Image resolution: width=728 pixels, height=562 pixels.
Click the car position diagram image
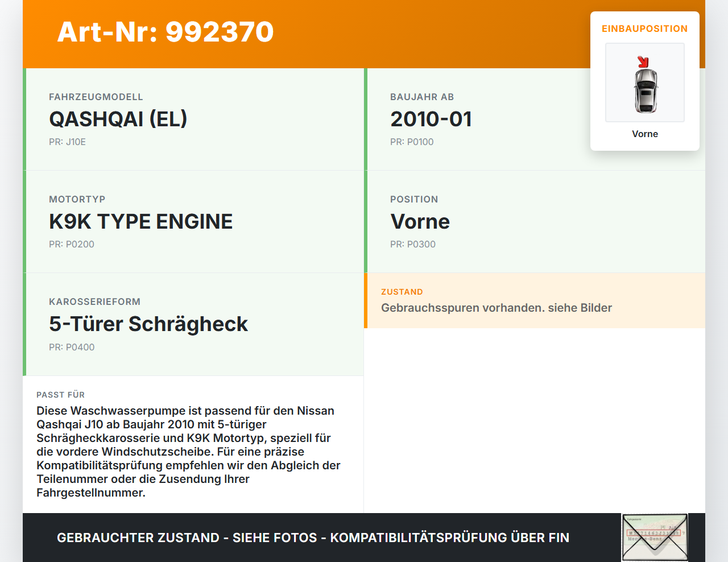click(645, 82)
